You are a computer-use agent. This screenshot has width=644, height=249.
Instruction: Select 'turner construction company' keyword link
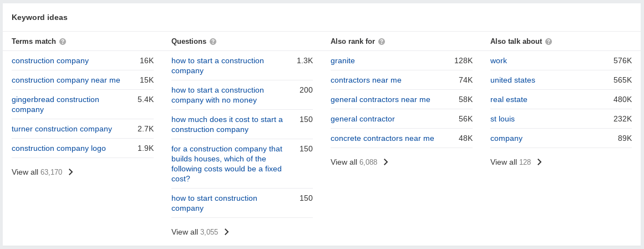coord(62,129)
